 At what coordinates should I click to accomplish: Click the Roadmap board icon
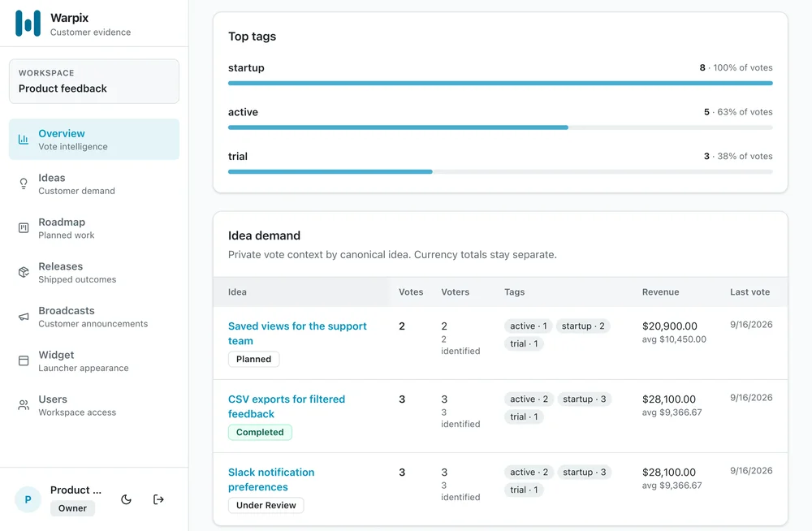tap(24, 228)
